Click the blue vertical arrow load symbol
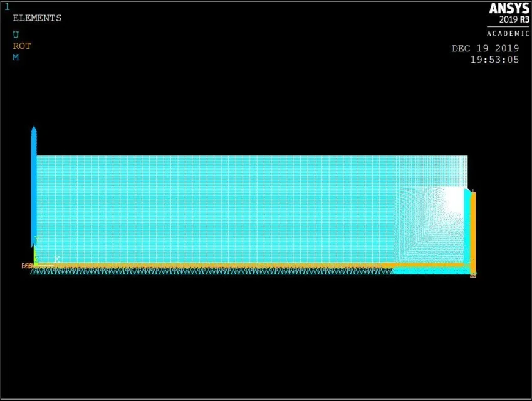Screen dimensions: 532x401 tap(34, 187)
